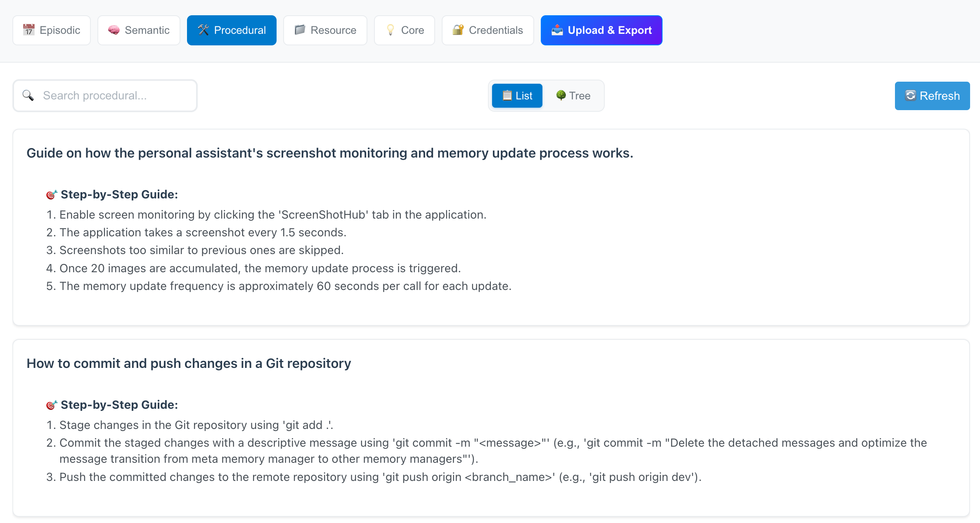Click target icon in Git repository guide
980x523 pixels.
click(x=52, y=405)
